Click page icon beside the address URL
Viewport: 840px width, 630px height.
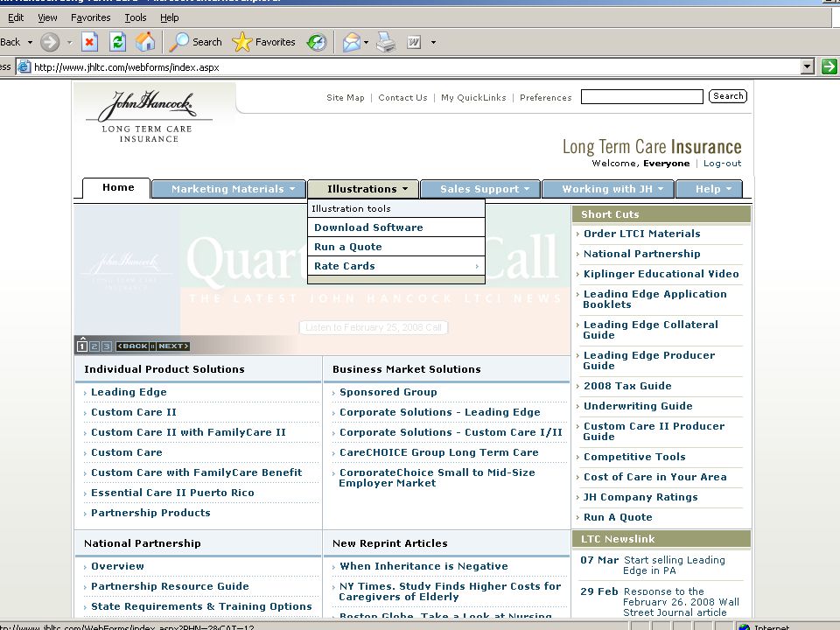(24, 67)
